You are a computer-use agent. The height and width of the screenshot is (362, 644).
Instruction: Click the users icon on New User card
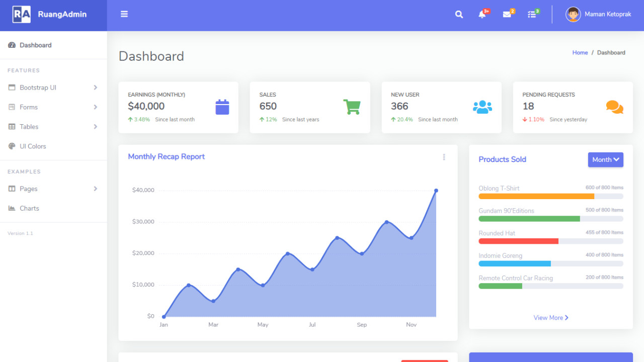(482, 107)
